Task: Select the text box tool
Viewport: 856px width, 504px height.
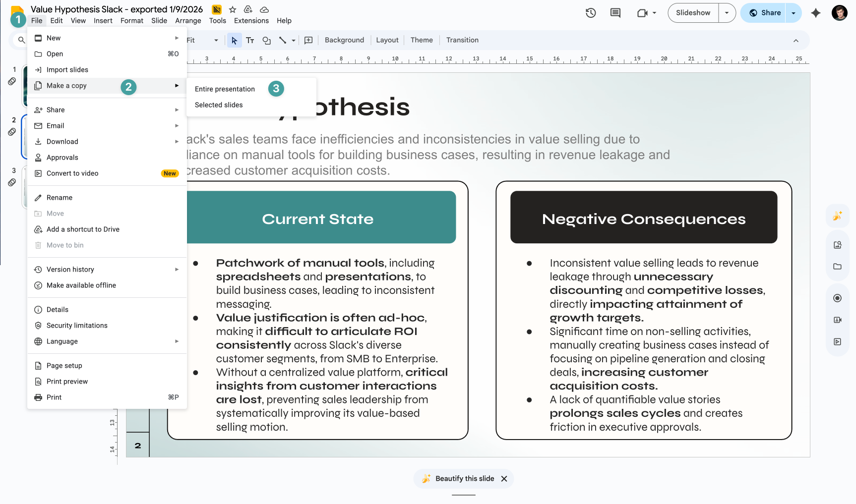Action: pyautogui.click(x=250, y=40)
